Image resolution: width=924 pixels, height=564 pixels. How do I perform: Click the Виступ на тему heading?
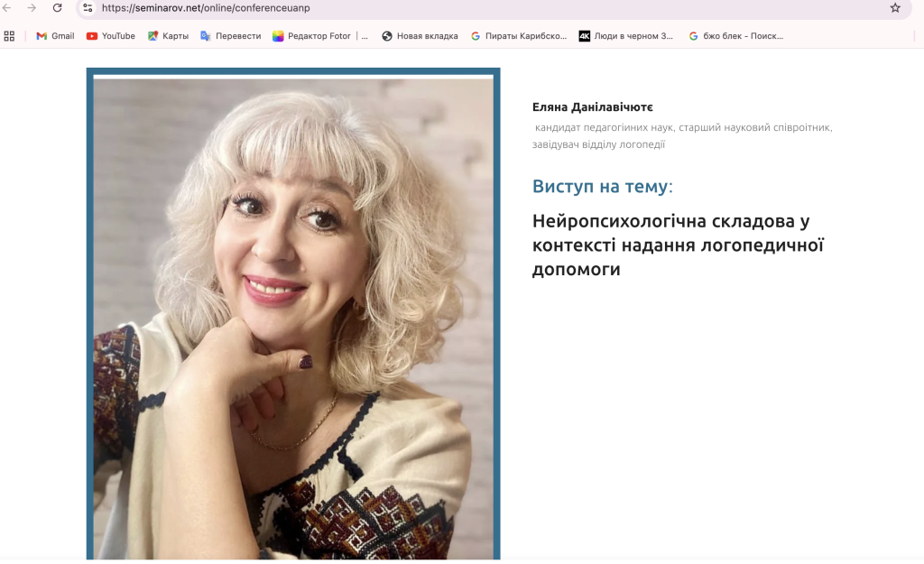602,186
